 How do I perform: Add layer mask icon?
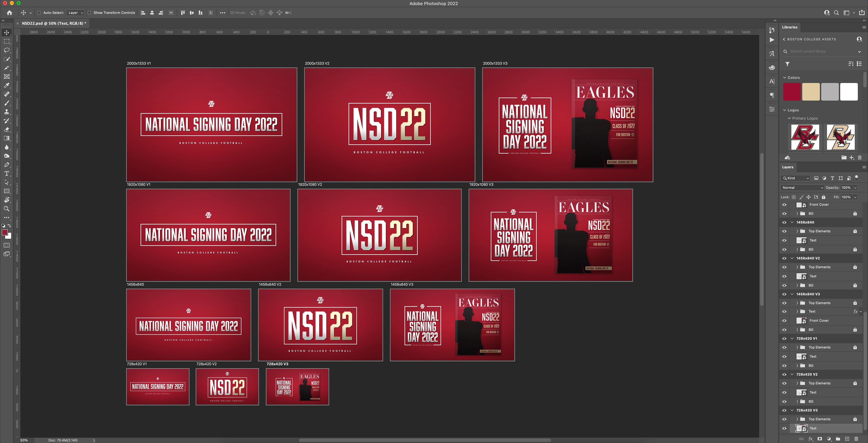820,439
